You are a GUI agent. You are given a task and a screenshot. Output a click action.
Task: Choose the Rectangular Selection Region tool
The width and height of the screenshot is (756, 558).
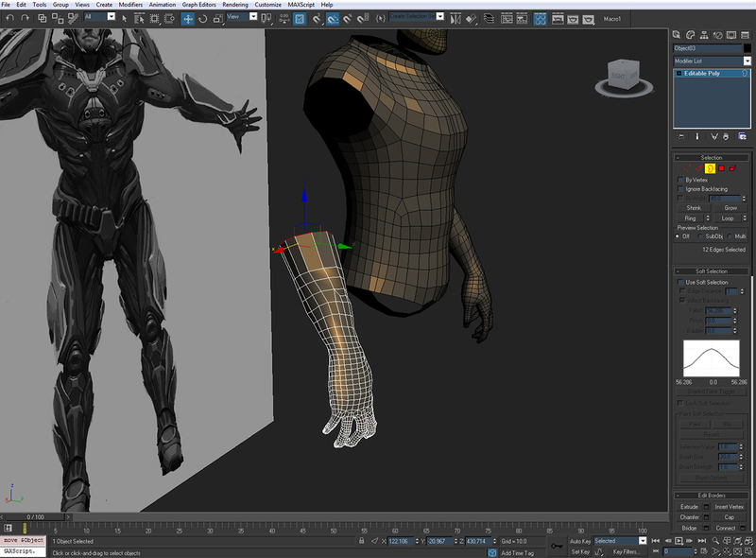[154, 19]
